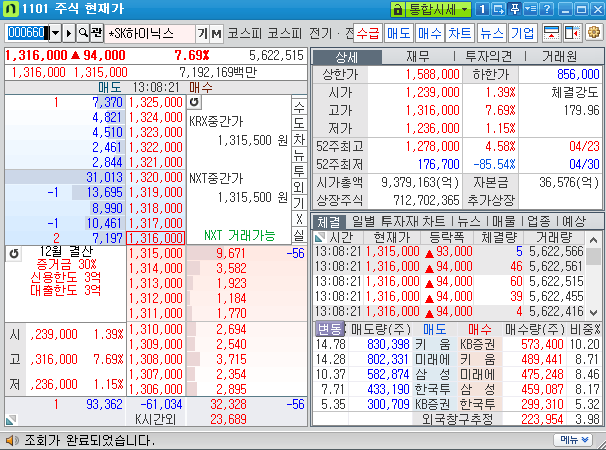Click the 뉴 vertical side button
This screenshot has height=450, width=606.
click(299, 155)
